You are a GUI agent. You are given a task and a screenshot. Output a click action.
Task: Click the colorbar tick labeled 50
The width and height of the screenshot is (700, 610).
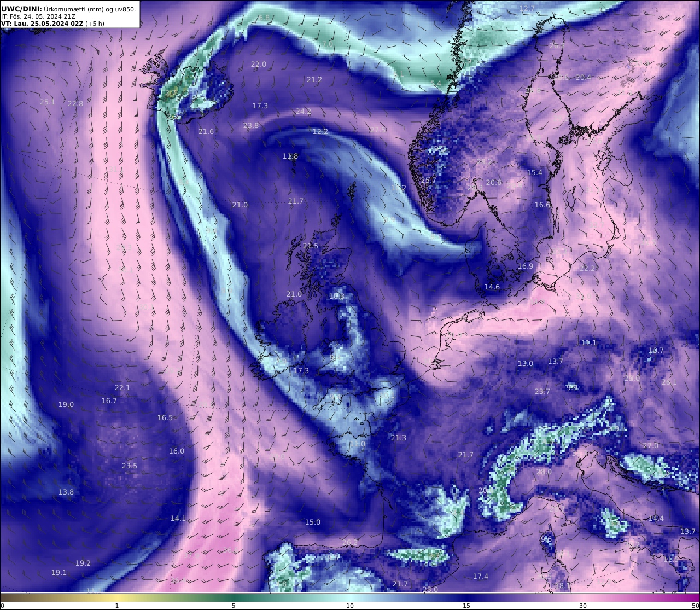click(695, 605)
